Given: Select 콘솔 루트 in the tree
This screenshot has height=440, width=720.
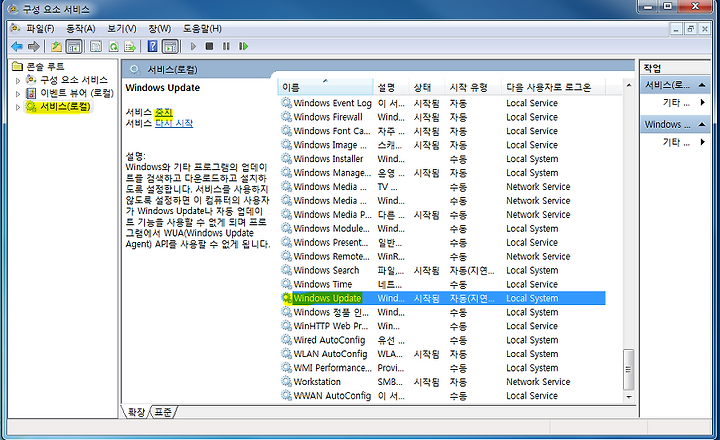Looking at the screenshot, I should 45,67.
